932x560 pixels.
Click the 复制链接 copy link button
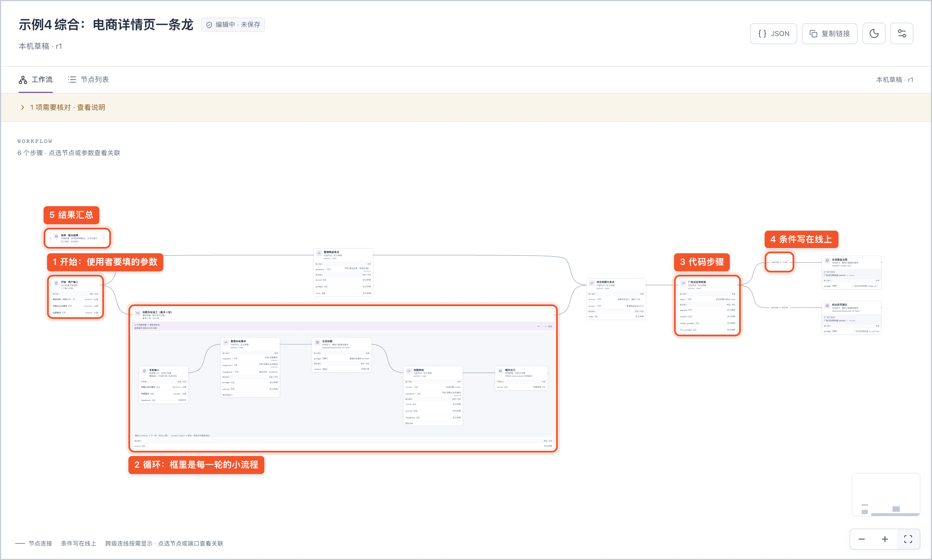click(829, 34)
